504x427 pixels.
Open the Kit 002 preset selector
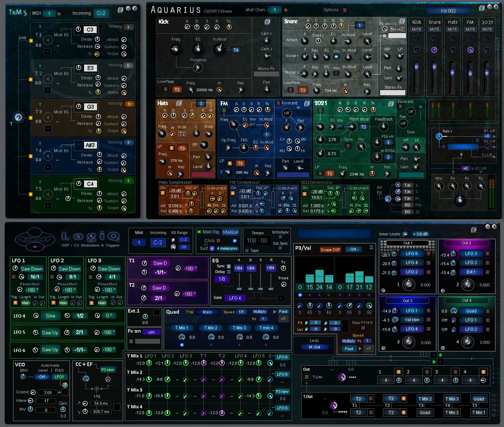448,11
